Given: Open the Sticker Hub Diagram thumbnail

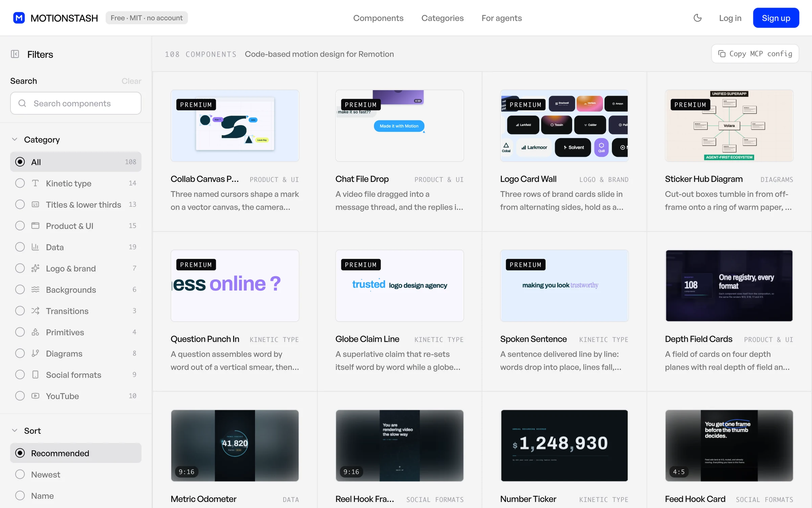Looking at the screenshot, I should tap(729, 126).
